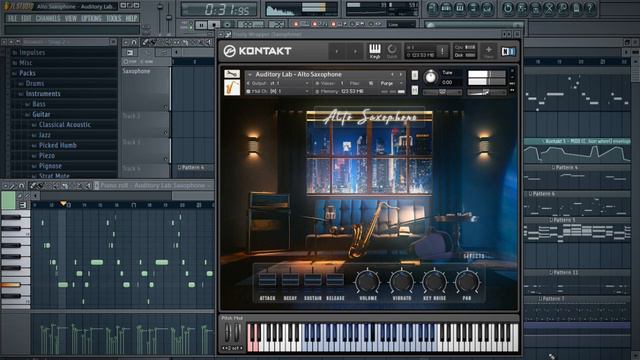Viewport: 640px width, 360px height.
Task: Select pencil draw tool in playlist toolbar
Action: tap(145, 42)
